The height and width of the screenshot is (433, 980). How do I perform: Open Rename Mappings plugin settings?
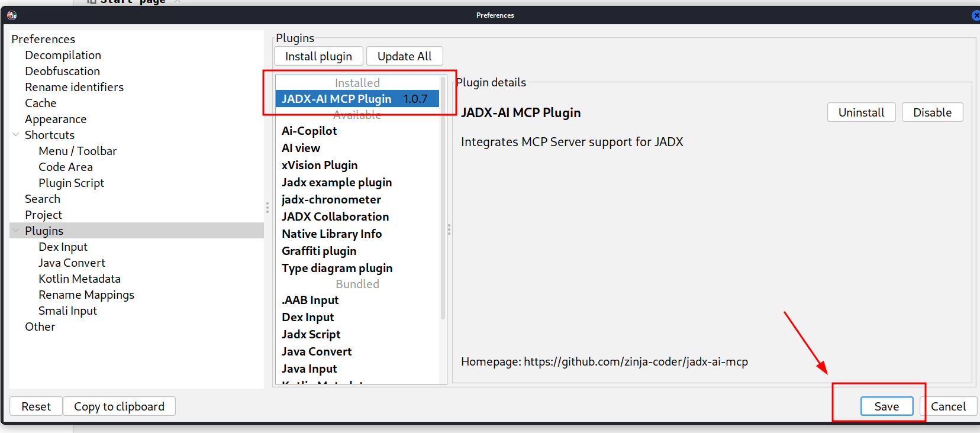tap(86, 295)
